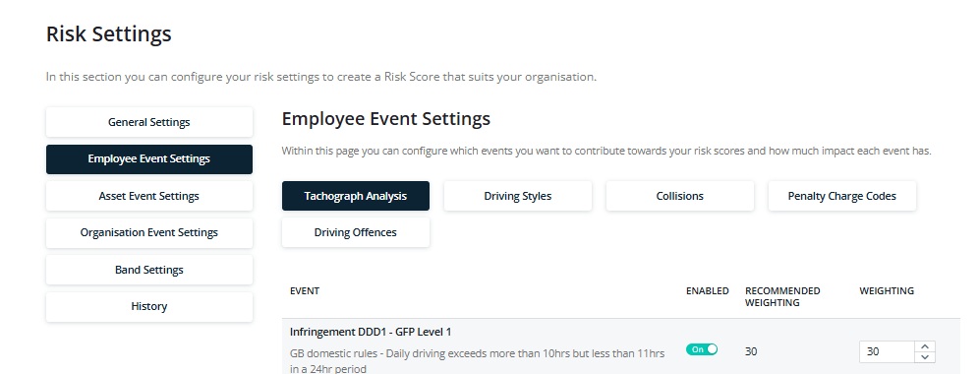Click the Event column header

point(305,290)
